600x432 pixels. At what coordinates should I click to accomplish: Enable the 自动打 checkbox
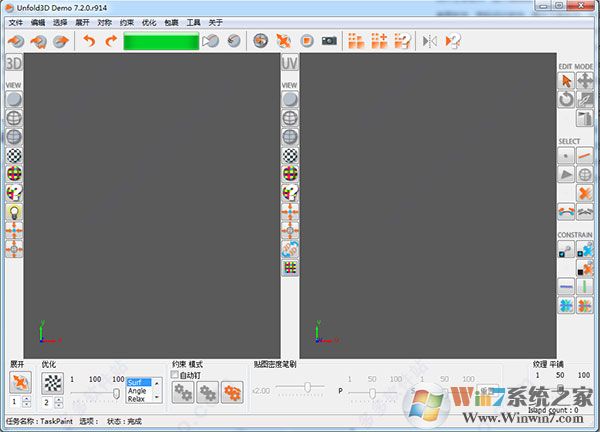point(176,374)
